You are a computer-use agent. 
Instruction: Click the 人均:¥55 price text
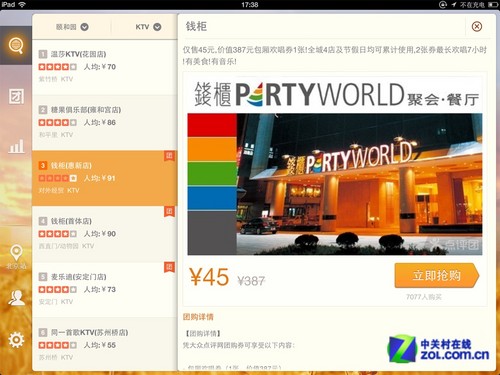100,345
